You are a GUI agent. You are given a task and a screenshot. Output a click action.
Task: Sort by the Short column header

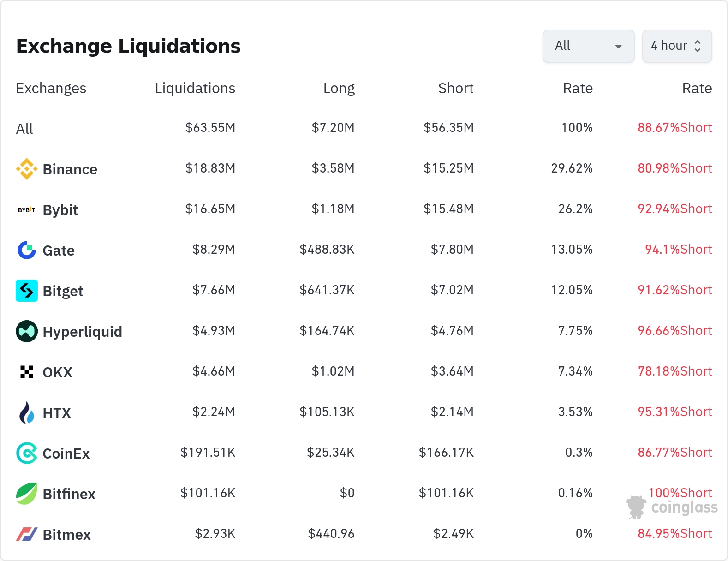pyautogui.click(x=455, y=88)
